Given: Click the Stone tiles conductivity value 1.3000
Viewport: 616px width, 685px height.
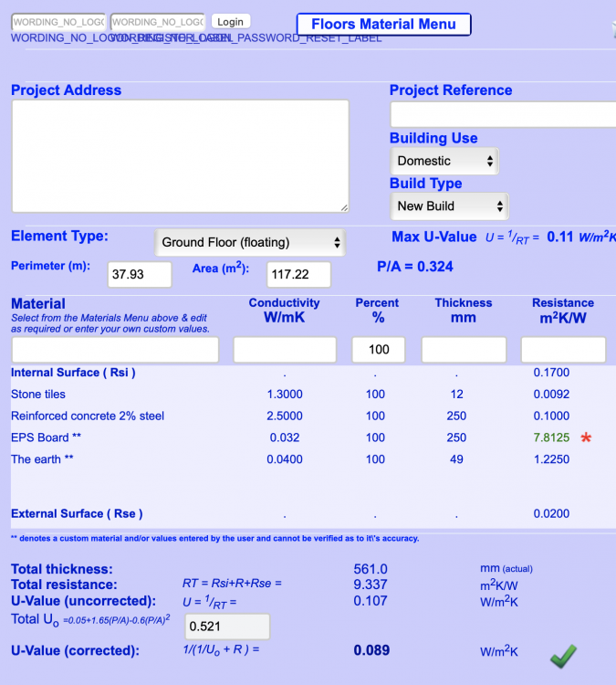Looking at the screenshot, I should (285, 394).
